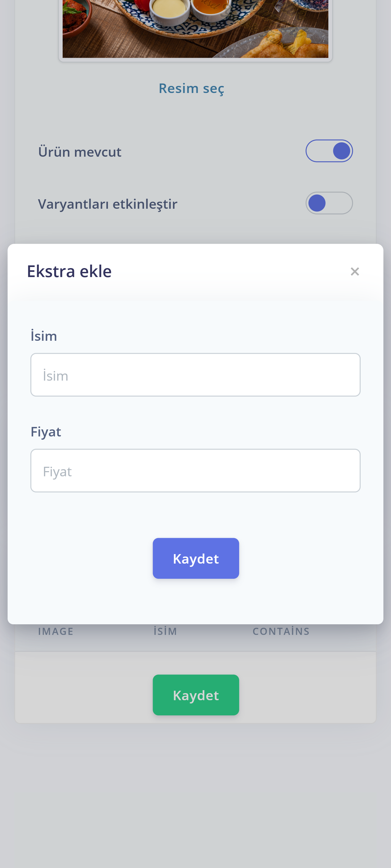Viewport: 391px width, 868px height.
Task: Click the dimmed backdrop below the green Kaydet
Action: pos(195,792)
